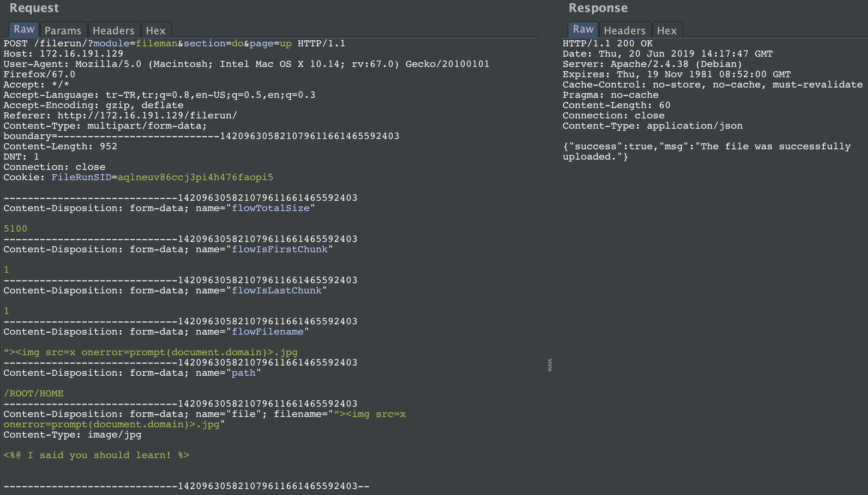Image resolution: width=868 pixels, height=495 pixels.
Task: Click the Host: 172.16.191.129 header line
Action: tap(63, 54)
